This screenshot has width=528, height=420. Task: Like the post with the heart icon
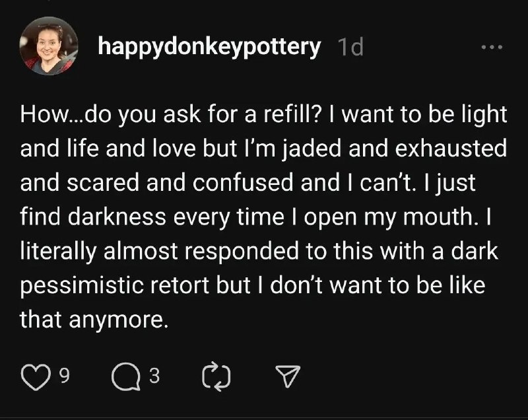(x=36, y=376)
